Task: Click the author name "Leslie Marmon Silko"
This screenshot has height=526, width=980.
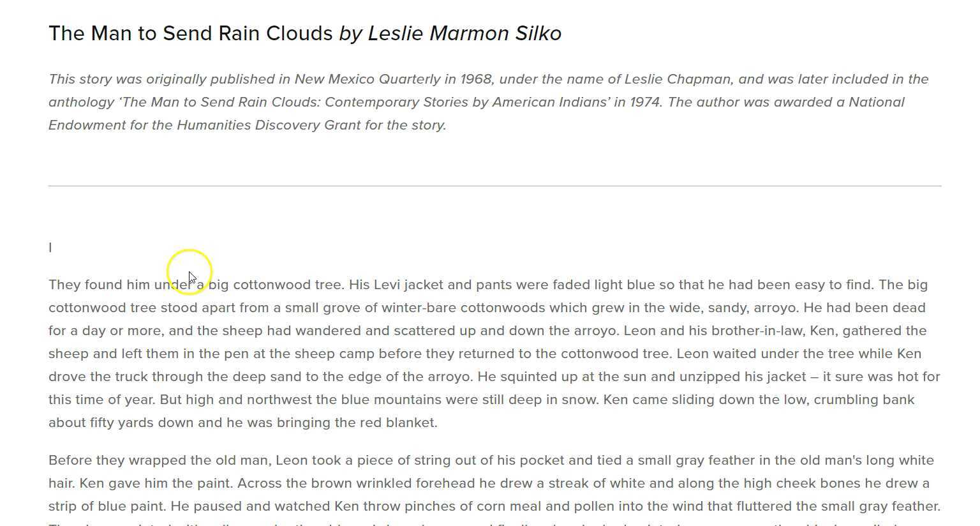Action: [464, 33]
